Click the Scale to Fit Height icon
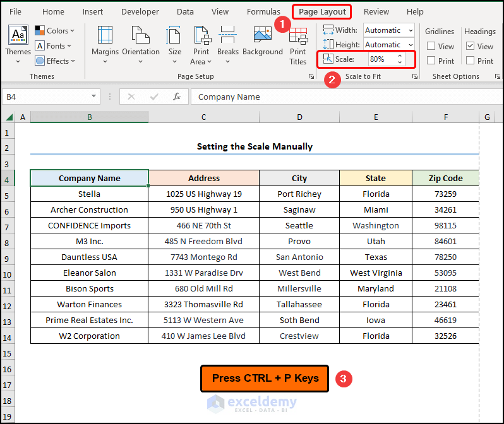The height and width of the screenshot is (424, 504). 328,44
